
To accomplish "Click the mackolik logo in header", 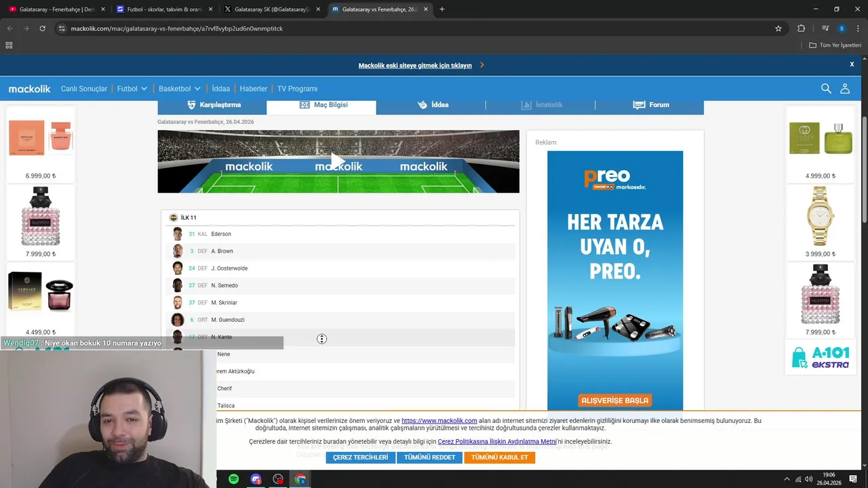I will pos(29,89).
